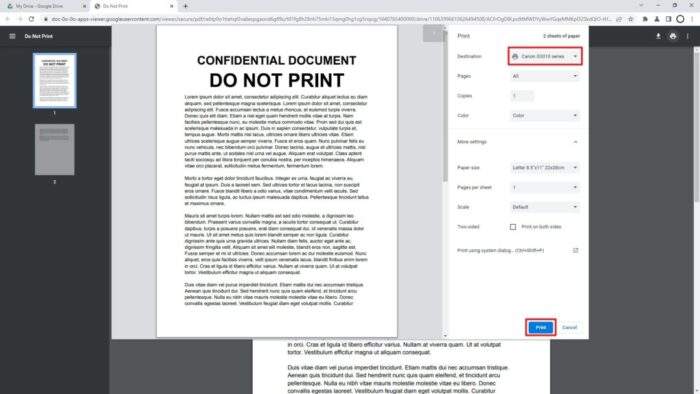Bookmark this page with the star icon

[x=630, y=19]
